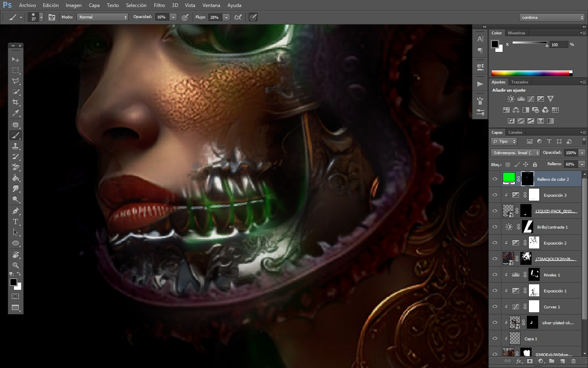The height and width of the screenshot is (368, 588).
Task: Add a Levels adjustment from Ajustes panel
Action: pyautogui.click(x=521, y=98)
